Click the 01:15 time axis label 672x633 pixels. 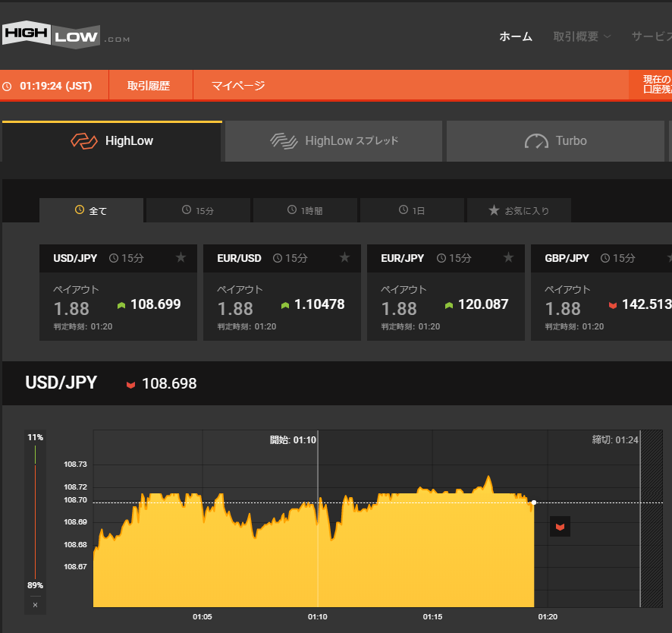point(432,617)
